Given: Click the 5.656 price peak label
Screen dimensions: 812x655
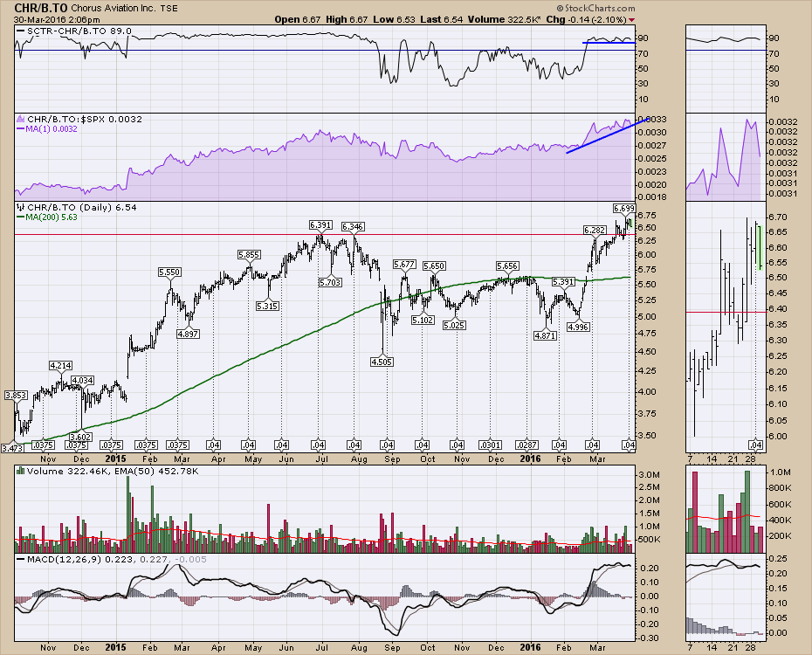Looking at the screenshot, I should pyautogui.click(x=507, y=266).
